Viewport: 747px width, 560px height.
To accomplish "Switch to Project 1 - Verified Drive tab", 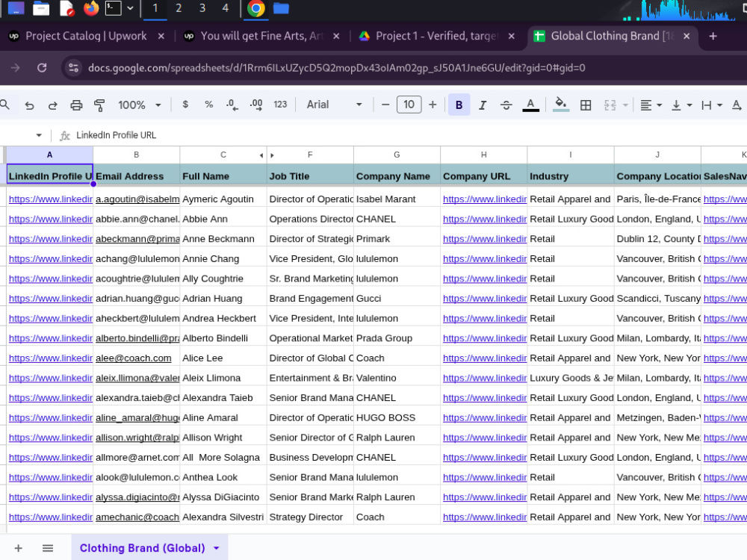I will point(437,36).
